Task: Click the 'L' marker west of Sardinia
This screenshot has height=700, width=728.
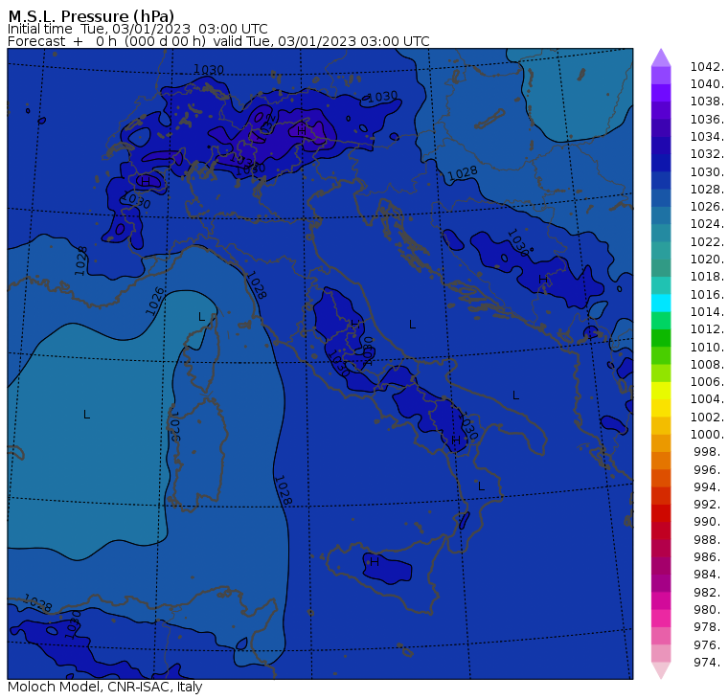Action: coord(86,414)
